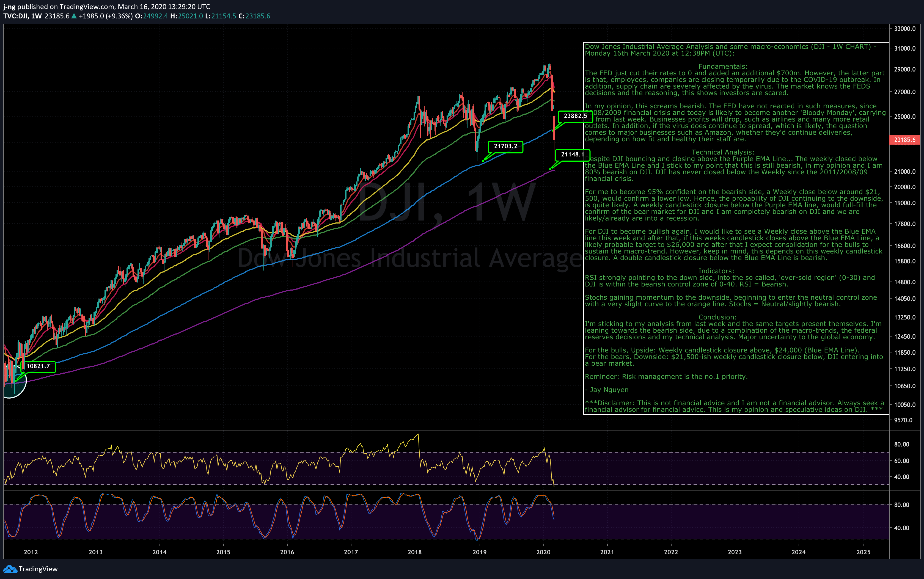Click the 2017 label on time axis
This screenshot has width=924, height=579.
(x=351, y=552)
